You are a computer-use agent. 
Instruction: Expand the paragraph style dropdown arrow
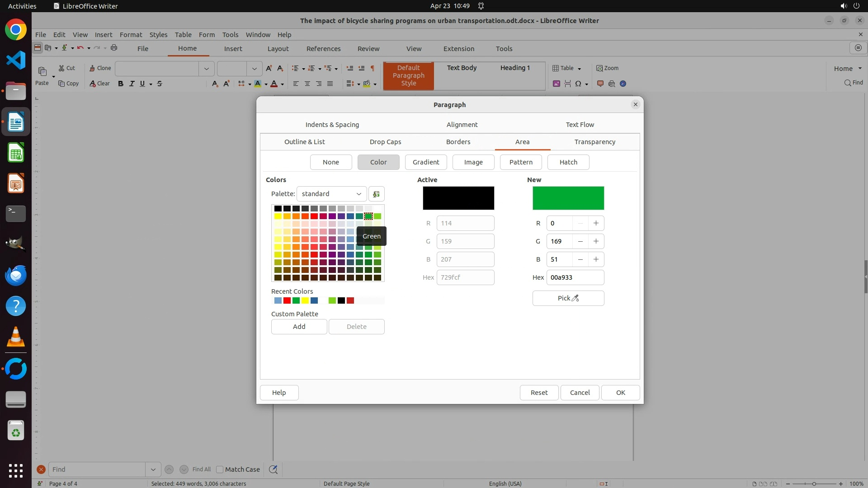tap(207, 69)
